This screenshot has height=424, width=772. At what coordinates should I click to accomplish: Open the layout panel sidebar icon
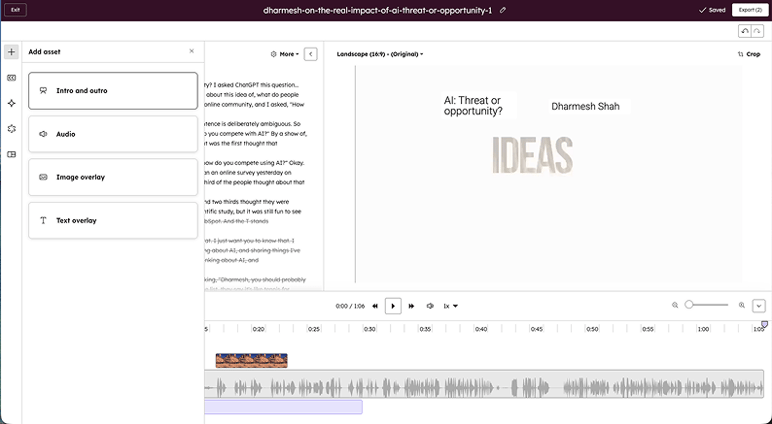(11, 155)
